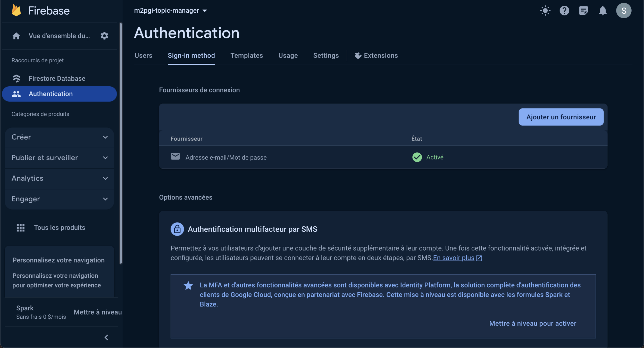Open the Templates tab
The image size is (644, 348).
[x=246, y=55]
